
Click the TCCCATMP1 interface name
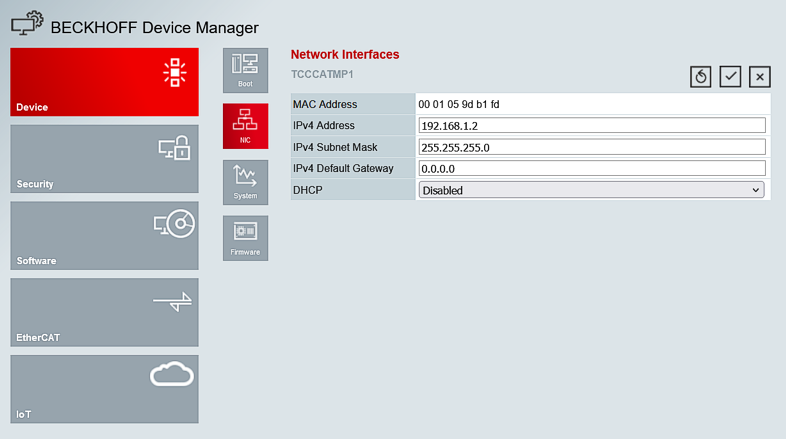pos(322,74)
